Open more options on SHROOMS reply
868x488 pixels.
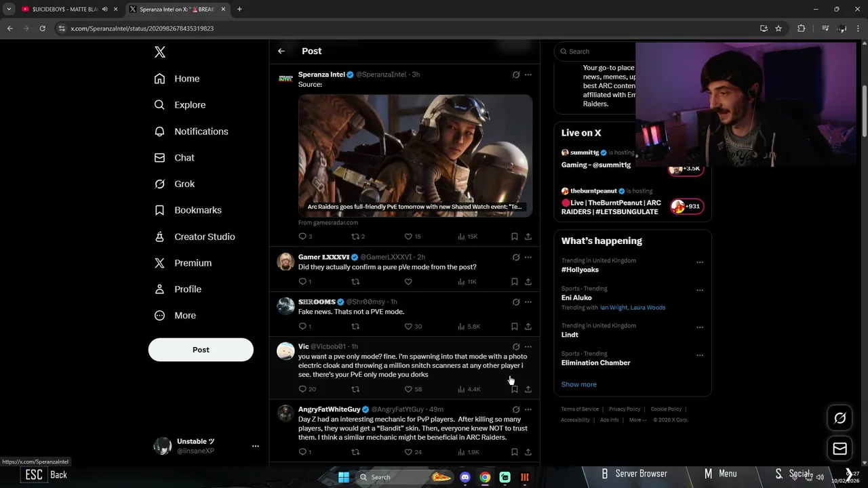click(528, 302)
